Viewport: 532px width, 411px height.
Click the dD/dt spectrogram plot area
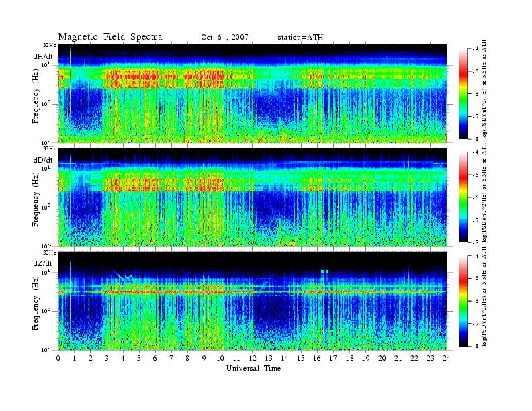(253, 197)
